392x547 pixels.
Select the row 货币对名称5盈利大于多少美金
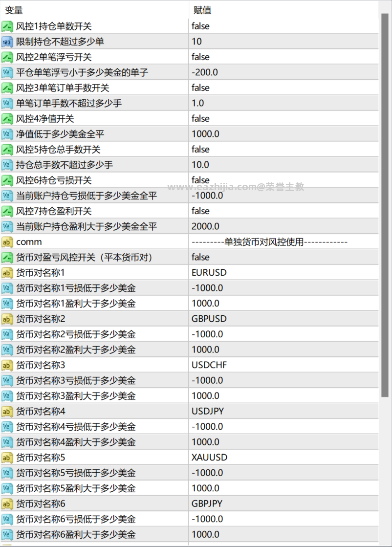[x=189, y=488]
